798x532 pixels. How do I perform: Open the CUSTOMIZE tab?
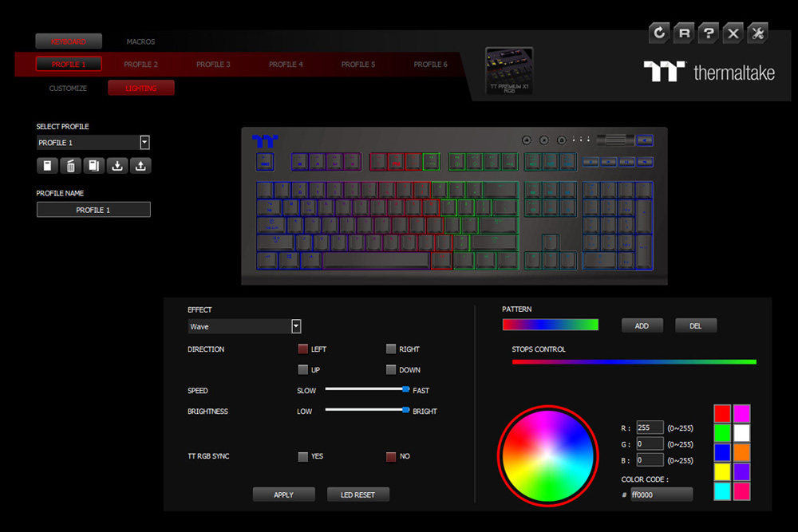click(67, 88)
